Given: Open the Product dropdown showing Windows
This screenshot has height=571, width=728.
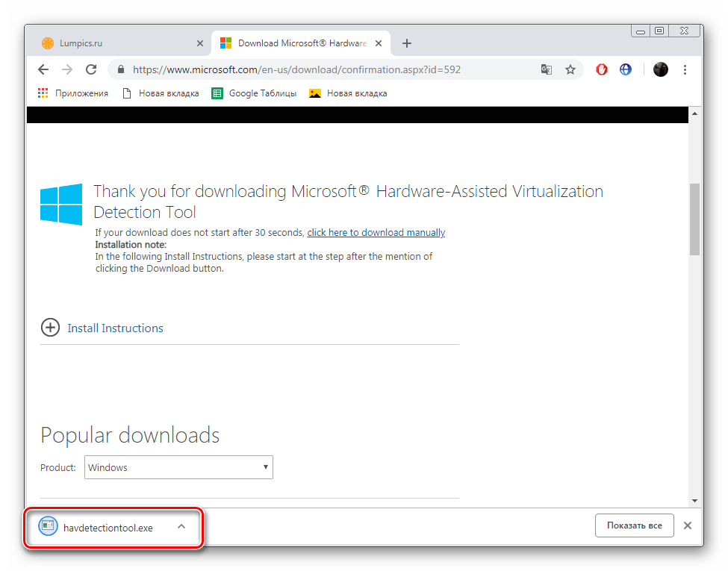Looking at the screenshot, I should tap(178, 468).
